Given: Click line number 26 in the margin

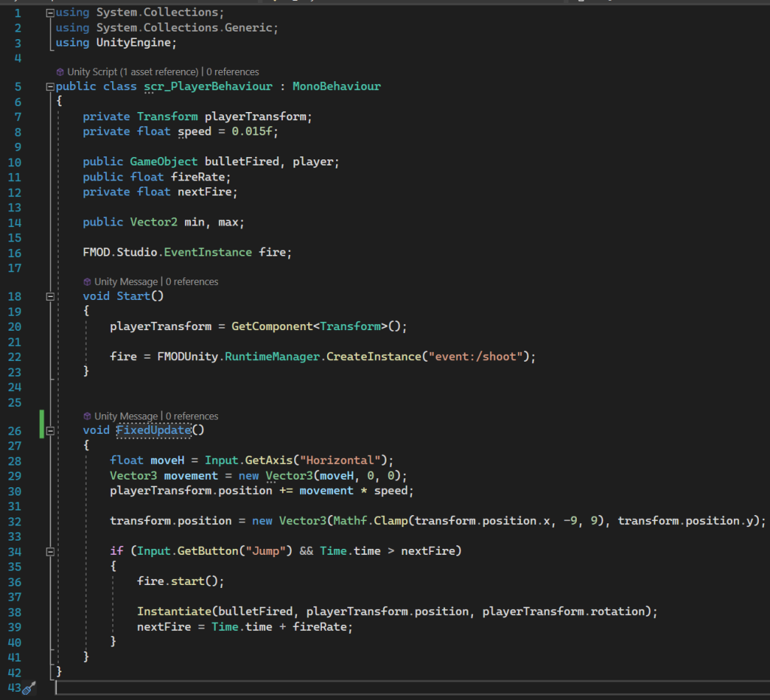Looking at the screenshot, I should tap(15, 431).
